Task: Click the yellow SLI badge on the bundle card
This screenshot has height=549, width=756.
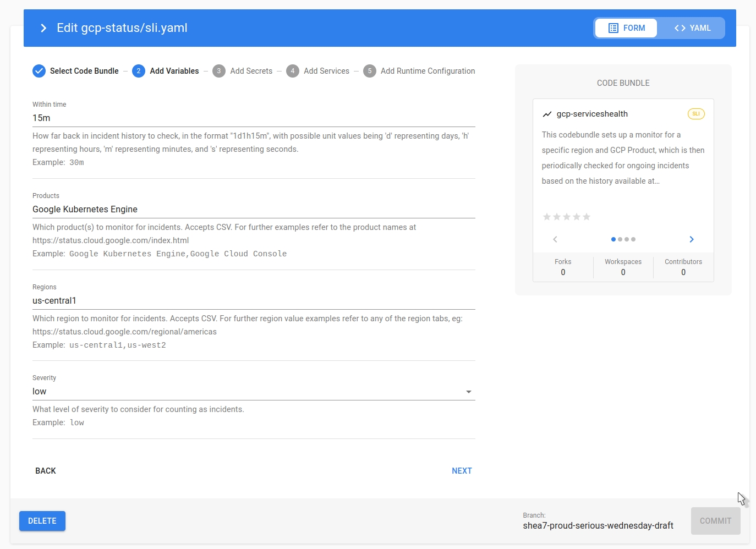Action: pos(695,114)
